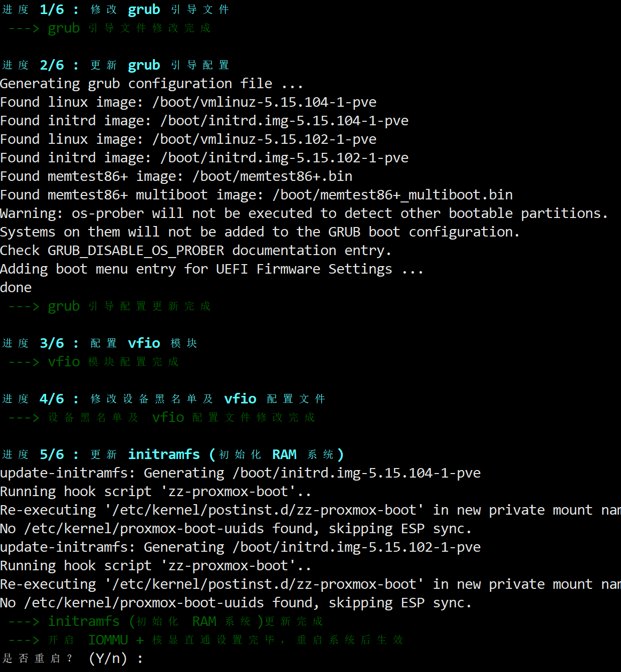Click the green vfio module configured message
This screenshot has width=621, height=672.
(x=93, y=362)
